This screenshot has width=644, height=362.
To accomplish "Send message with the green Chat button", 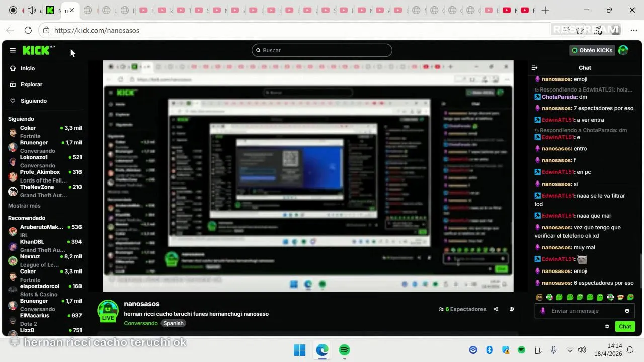I will tap(625, 326).
